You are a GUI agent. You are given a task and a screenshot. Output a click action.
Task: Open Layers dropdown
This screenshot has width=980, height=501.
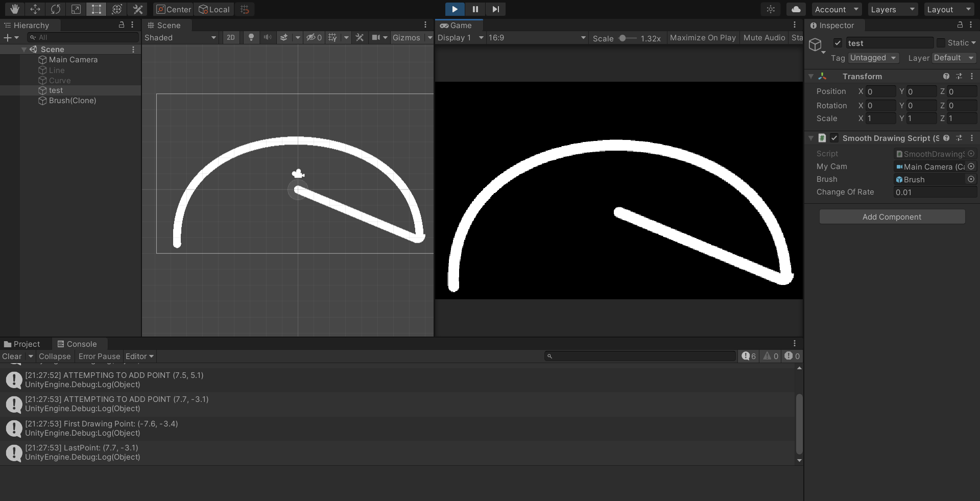[893, 9]
